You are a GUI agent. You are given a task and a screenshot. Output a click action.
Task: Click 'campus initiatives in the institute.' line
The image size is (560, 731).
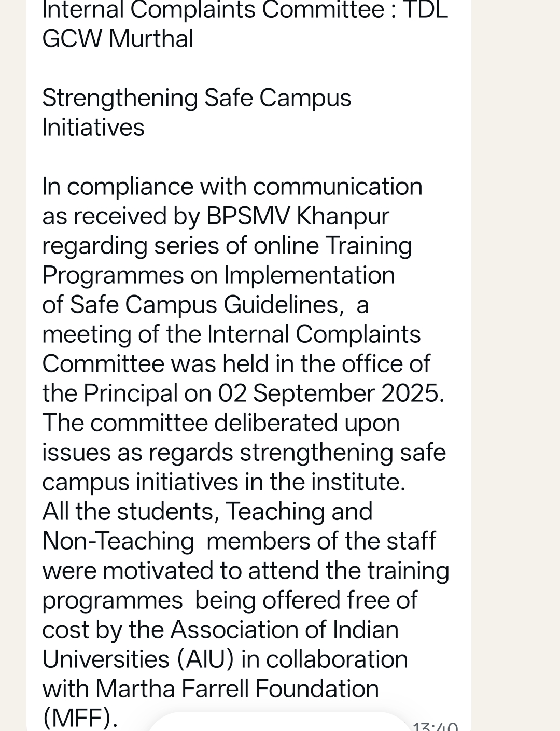point(223,482)
